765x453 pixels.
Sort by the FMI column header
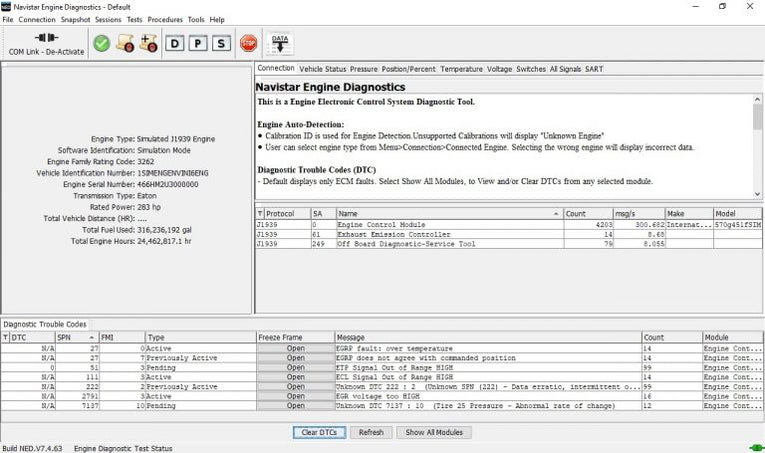pos(122,337)
